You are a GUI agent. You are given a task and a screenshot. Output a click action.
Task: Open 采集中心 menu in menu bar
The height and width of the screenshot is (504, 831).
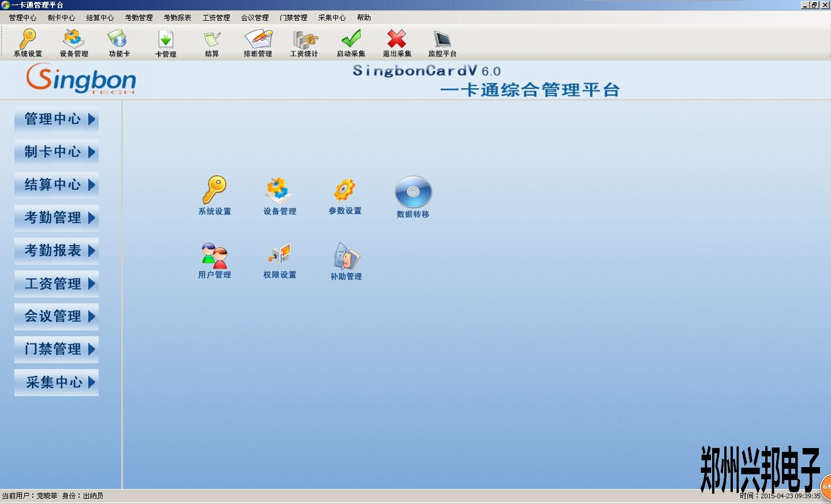coord(332,18)
